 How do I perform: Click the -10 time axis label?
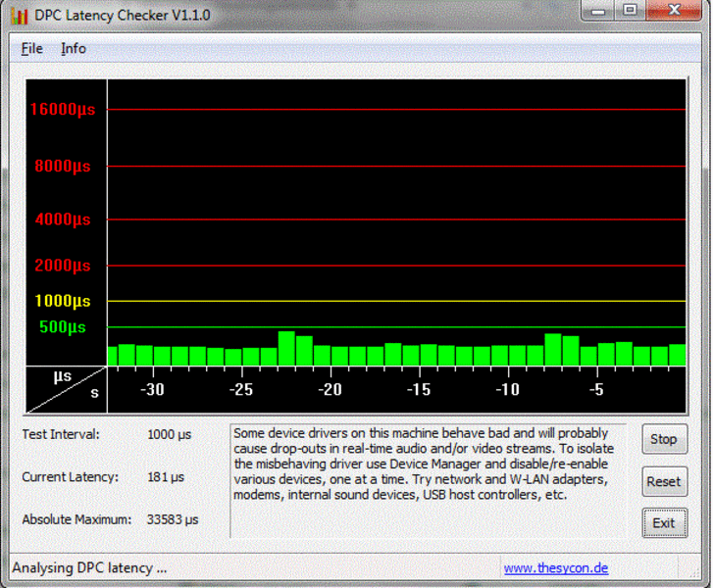pos(507,389)
